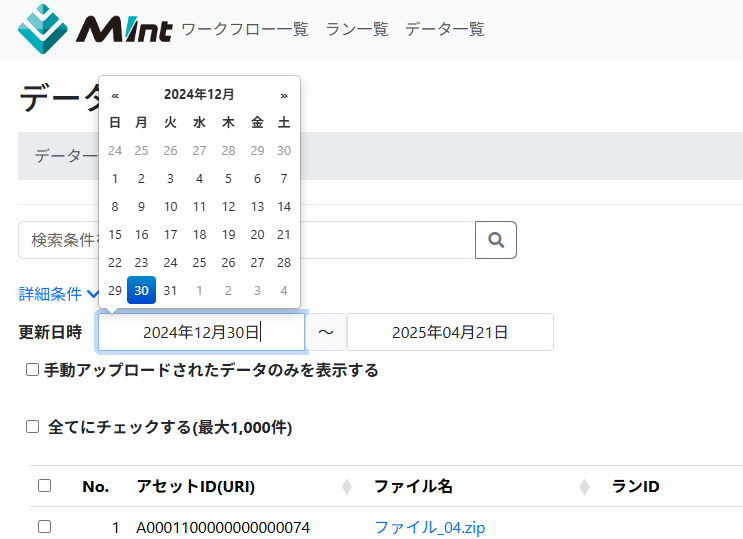The image size is (743, 539).
Task: Pick December 25 in the calendar
Action: point(199,262)
